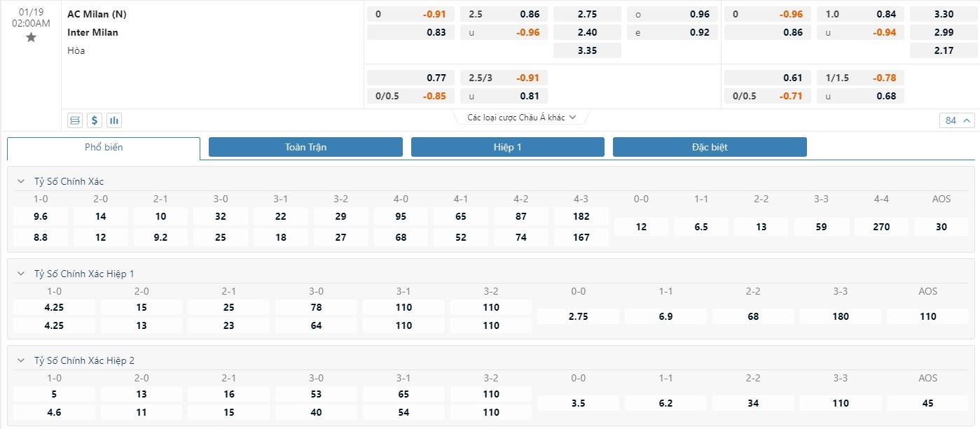Open the bar chart statistics icon
Screen dimensions: 980x429
point(114,120)
